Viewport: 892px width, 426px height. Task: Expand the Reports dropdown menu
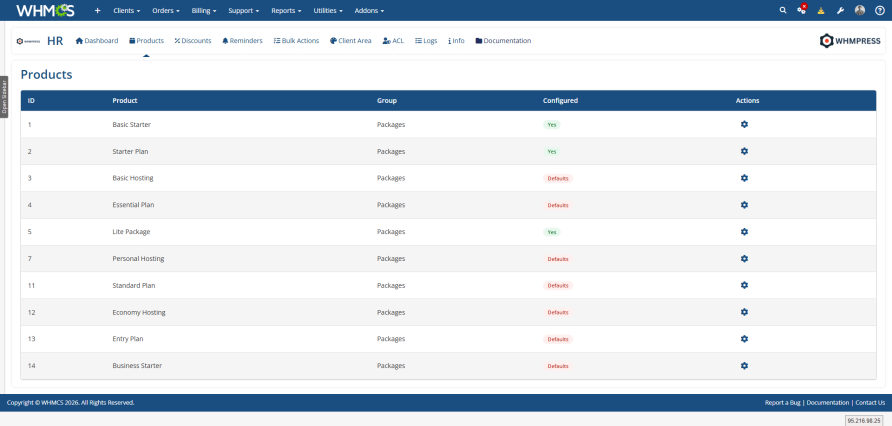tap(286, 10)
